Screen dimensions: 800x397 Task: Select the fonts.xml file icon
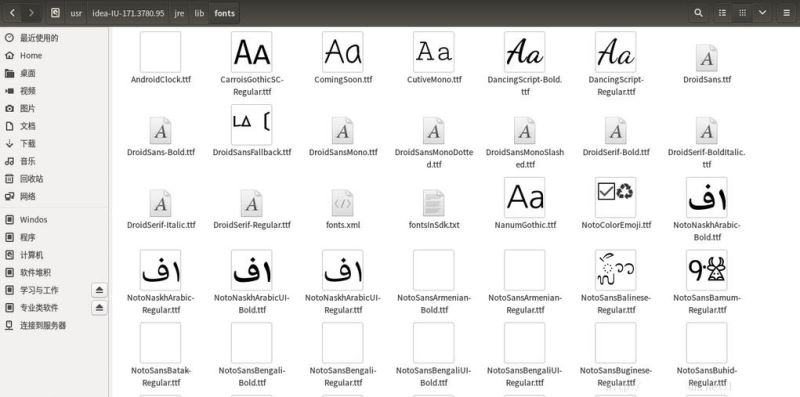pyautogui.click(x=342, y=202)
